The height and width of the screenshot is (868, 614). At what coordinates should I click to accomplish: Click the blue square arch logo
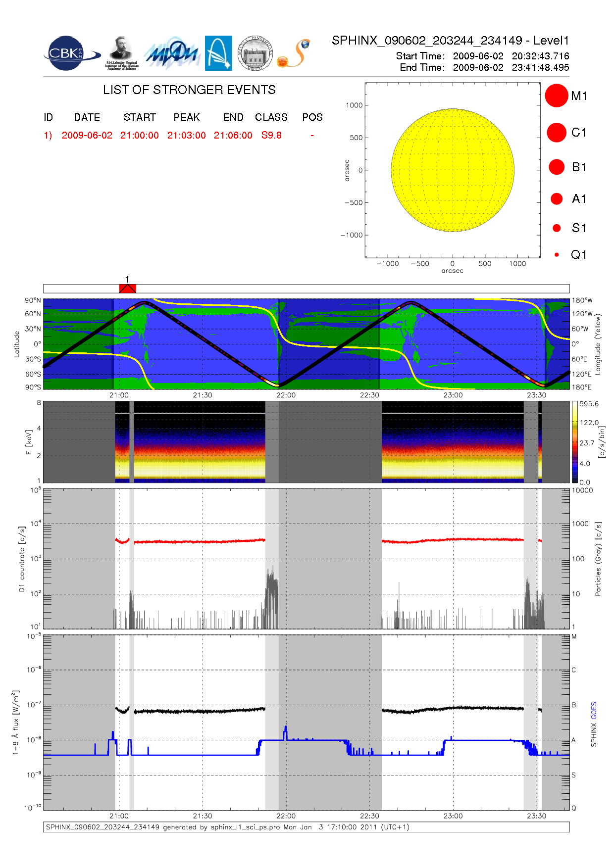pos(218,53)
